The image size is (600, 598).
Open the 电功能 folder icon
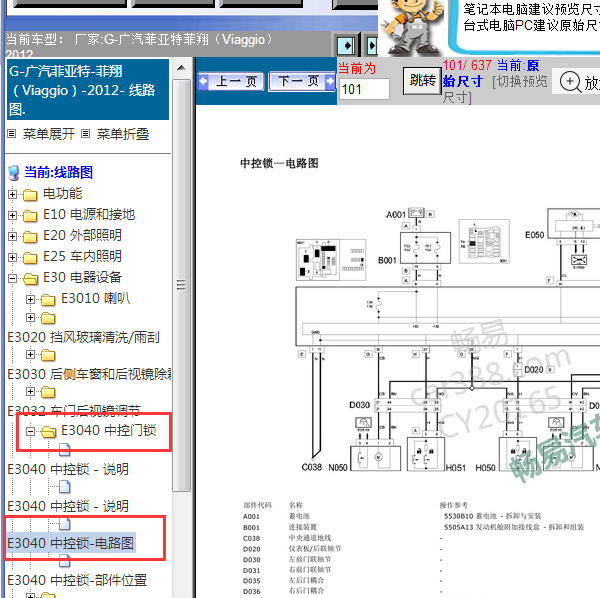[x=30, y=195]
